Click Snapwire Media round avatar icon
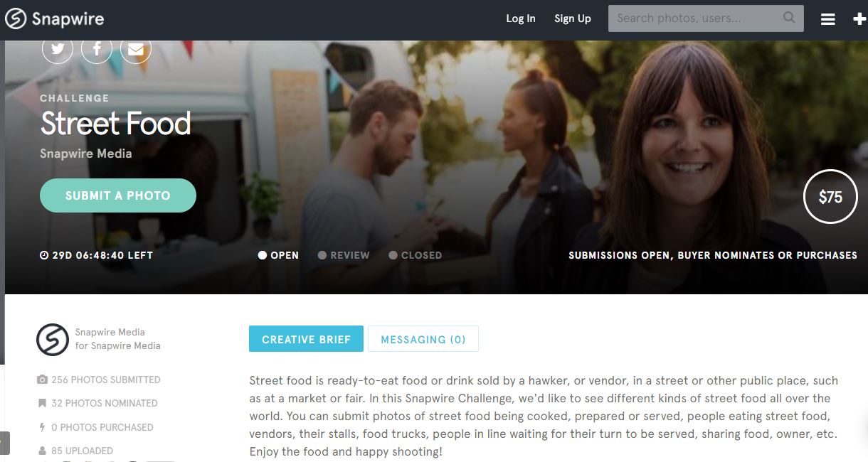Screen dimensions: 868x462 (x=53, y=339)
